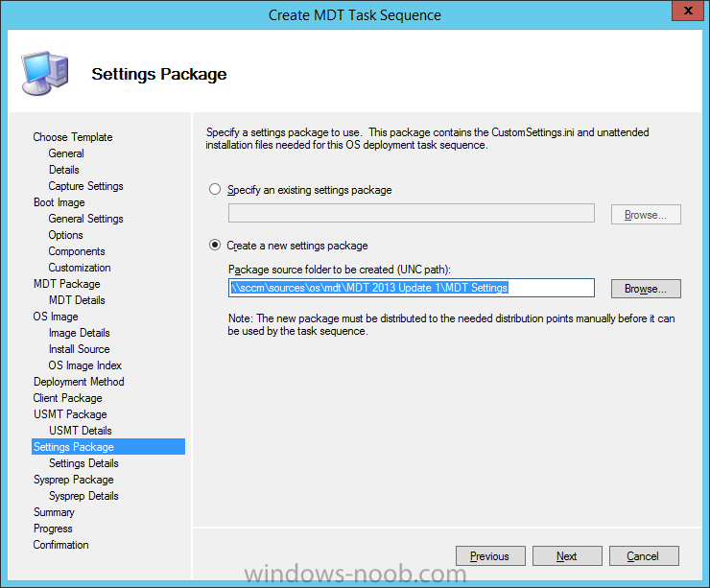Click 'Package source folder to be created' label
Viewport: 710px width, 588px height.
coord(340,270)
